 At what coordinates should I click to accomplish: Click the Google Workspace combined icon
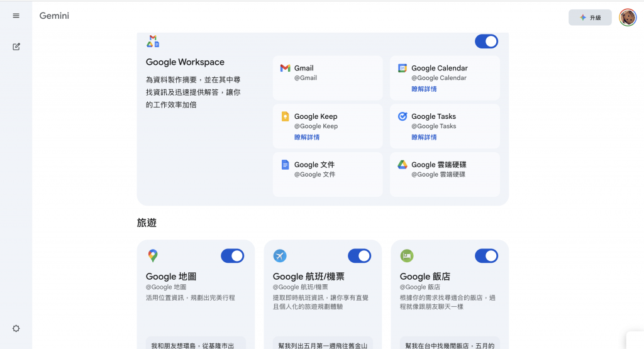click(153, 41)
